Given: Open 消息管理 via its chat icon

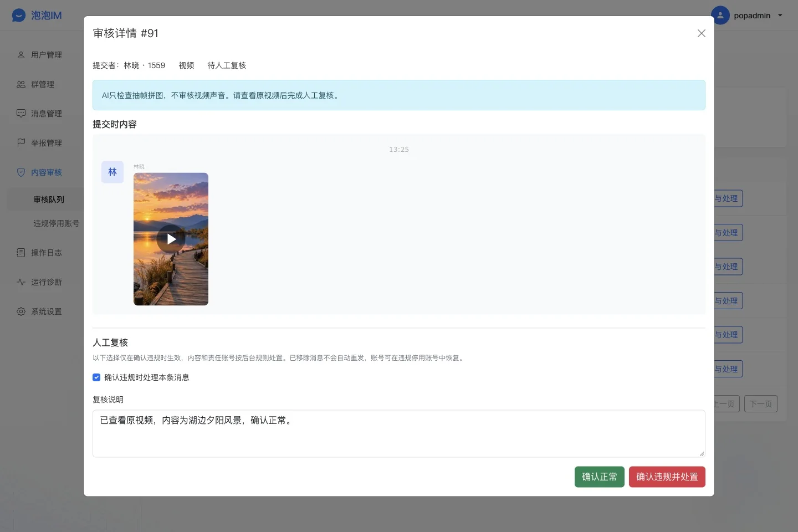Looking at the screenshot, I should point(21,114).
